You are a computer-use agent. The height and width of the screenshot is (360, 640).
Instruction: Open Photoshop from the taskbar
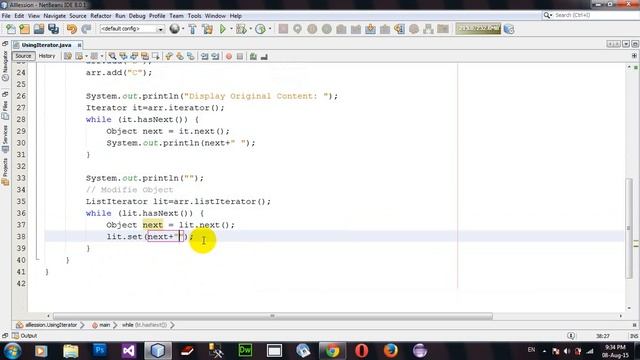(x=99, y=350)
